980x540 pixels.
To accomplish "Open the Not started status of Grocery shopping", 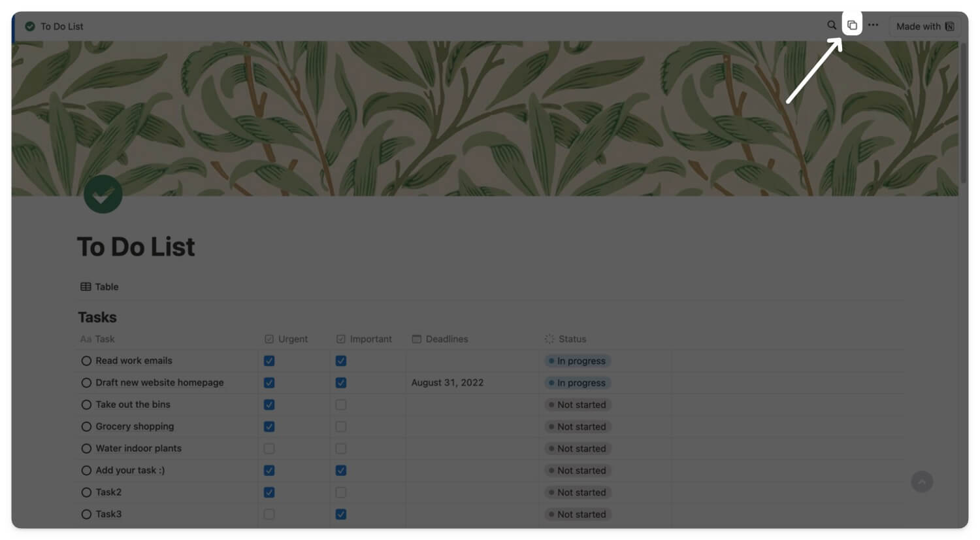I will coord(578,427).
